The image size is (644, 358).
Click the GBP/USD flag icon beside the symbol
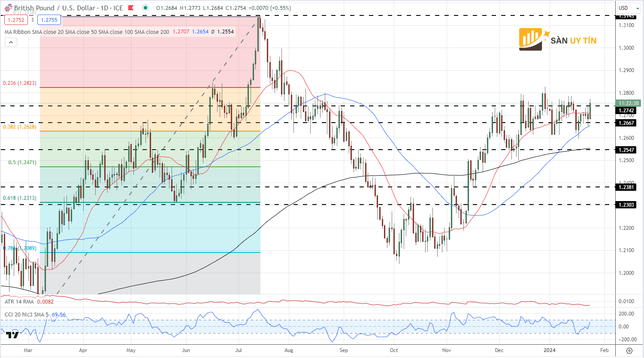tap(9, 8)
